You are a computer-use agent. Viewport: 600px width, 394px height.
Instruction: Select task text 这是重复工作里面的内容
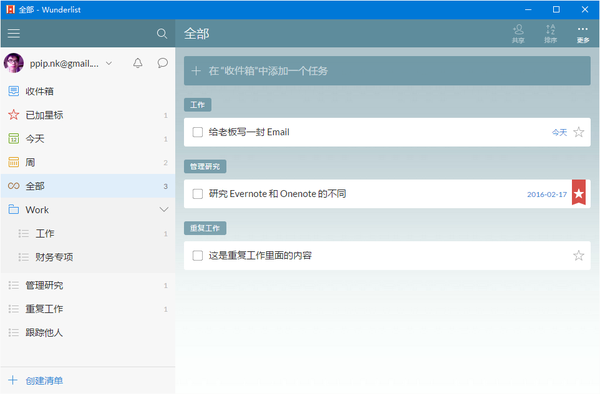click(260, 256)
